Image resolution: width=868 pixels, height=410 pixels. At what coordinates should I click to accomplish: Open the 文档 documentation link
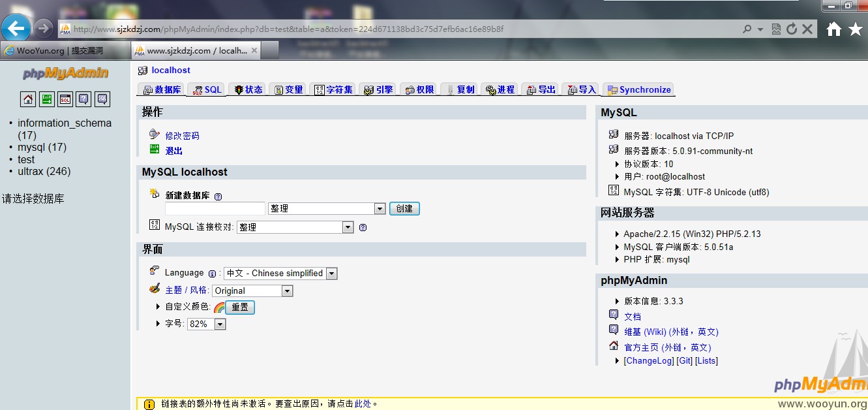pos(633,317)
